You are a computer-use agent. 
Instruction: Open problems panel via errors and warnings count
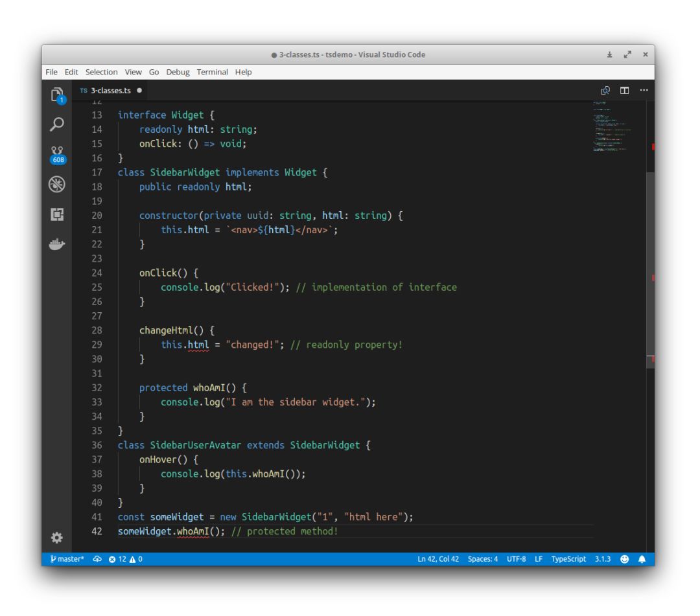126,559
